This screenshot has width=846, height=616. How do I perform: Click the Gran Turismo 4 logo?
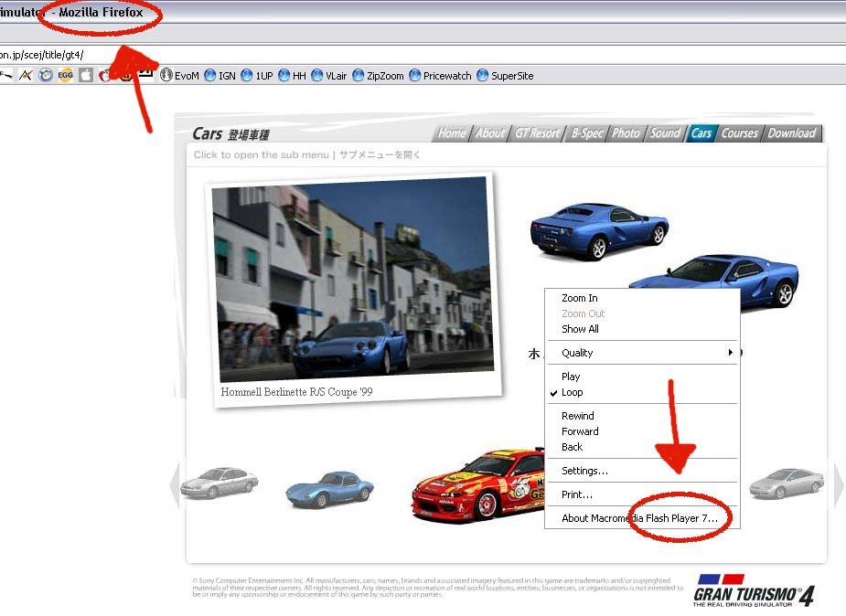[754, 590]
